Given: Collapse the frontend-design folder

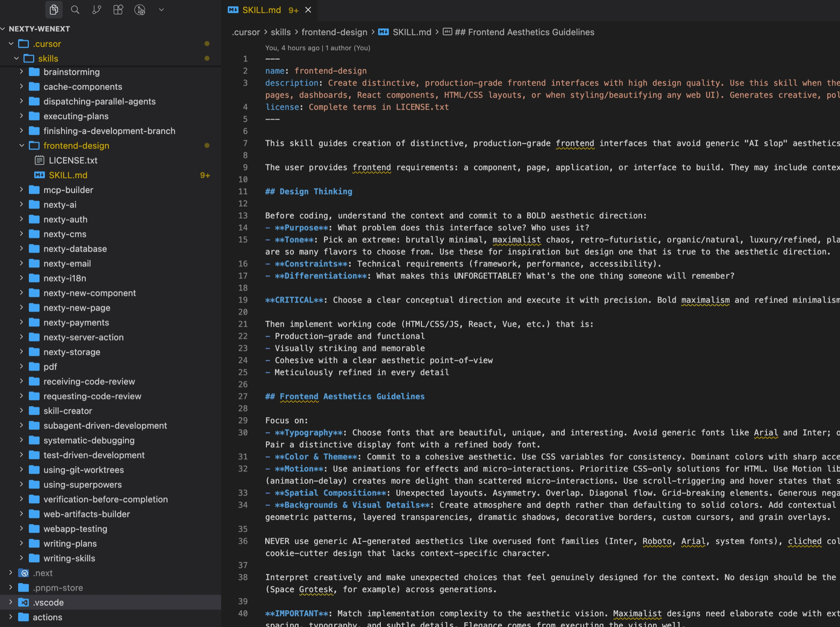Looking at the screenshot, I should 22,146.
